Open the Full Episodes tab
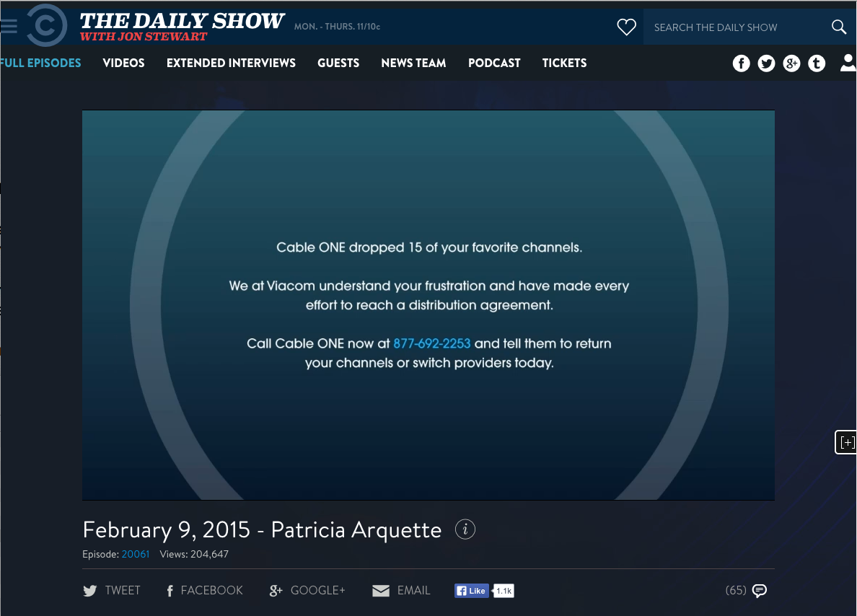This screenshot has height=616, width=857. tap(40, 63)
